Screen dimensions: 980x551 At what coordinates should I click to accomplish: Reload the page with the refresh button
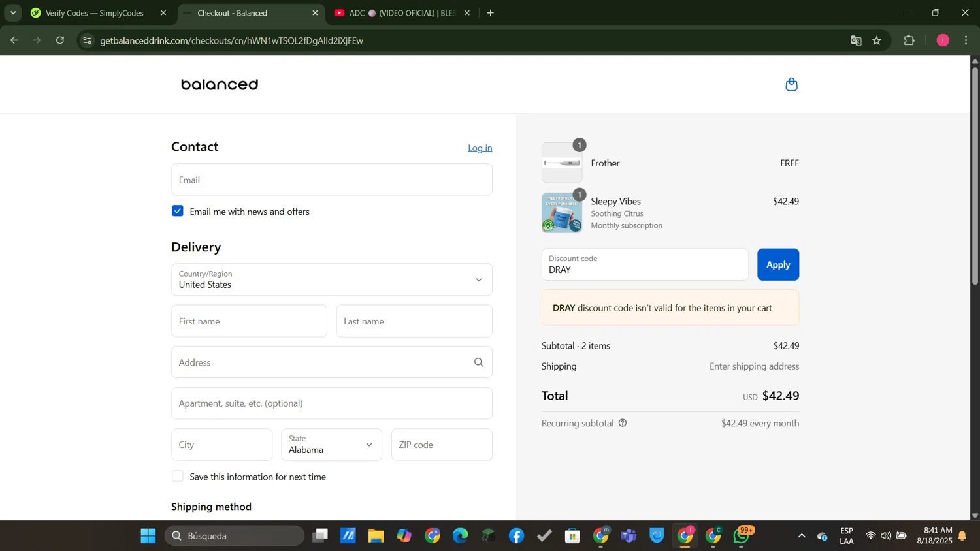60,40
